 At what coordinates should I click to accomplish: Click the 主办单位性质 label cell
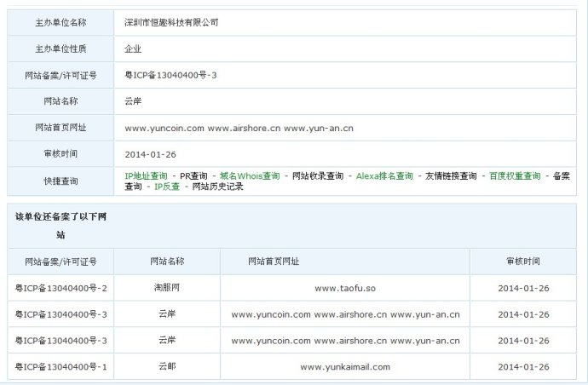[61, 49]
